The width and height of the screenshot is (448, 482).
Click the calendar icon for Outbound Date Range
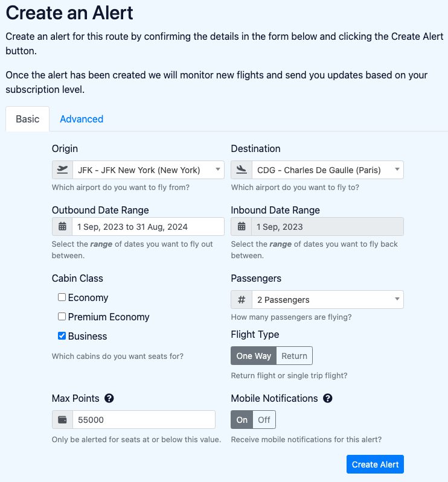[62, 227]
